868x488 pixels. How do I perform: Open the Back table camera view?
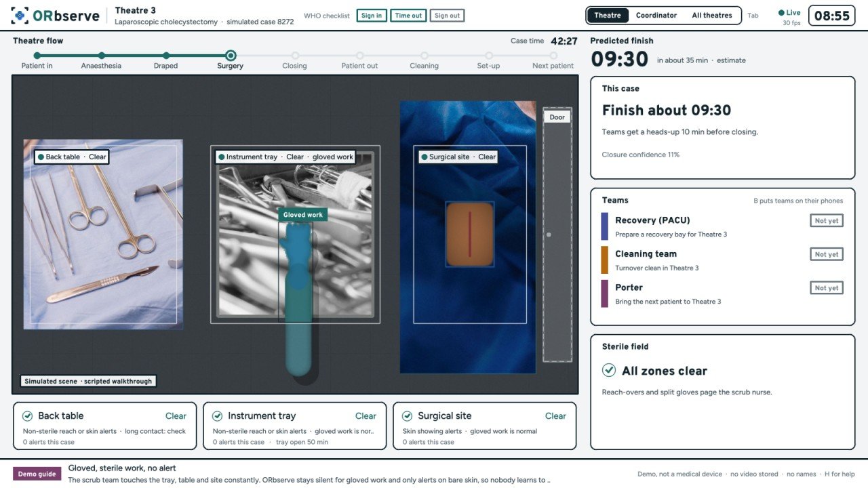pos(103,235)
